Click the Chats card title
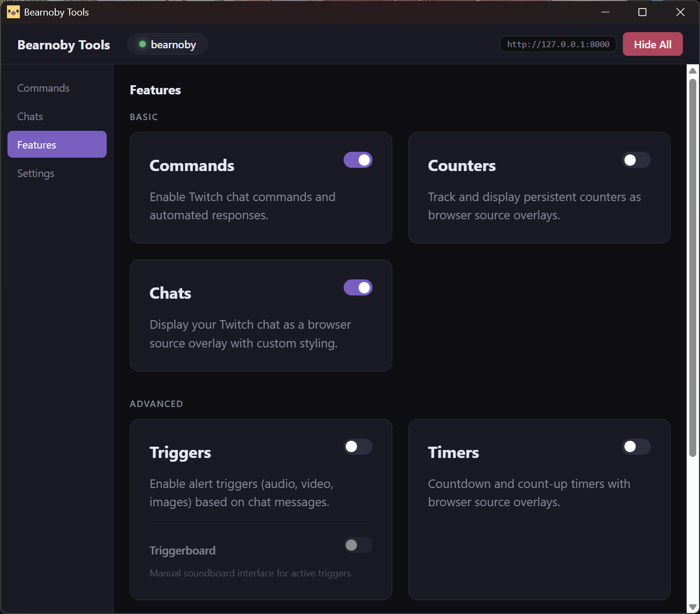The image size is (700, 614). (x=170, y=293)
